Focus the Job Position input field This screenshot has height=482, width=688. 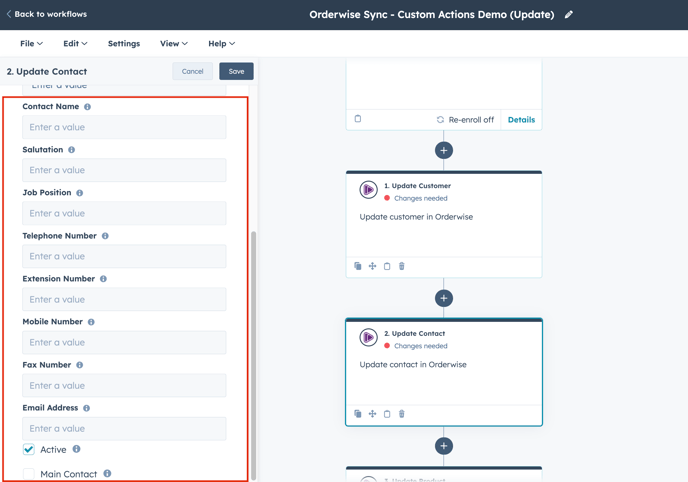[x=124, y=213]
